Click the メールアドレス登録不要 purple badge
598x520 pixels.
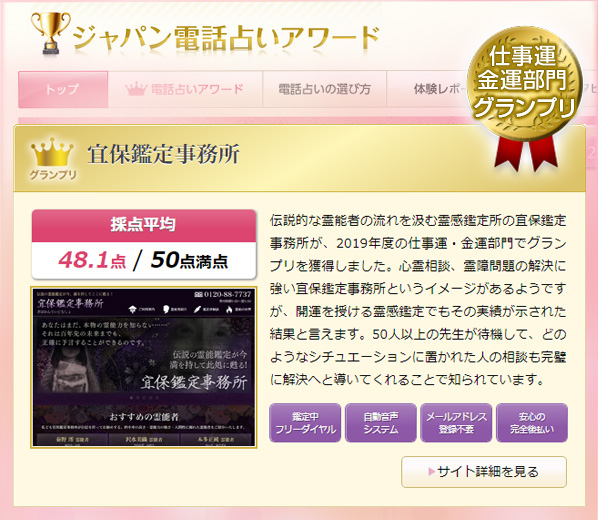point(456,423)
